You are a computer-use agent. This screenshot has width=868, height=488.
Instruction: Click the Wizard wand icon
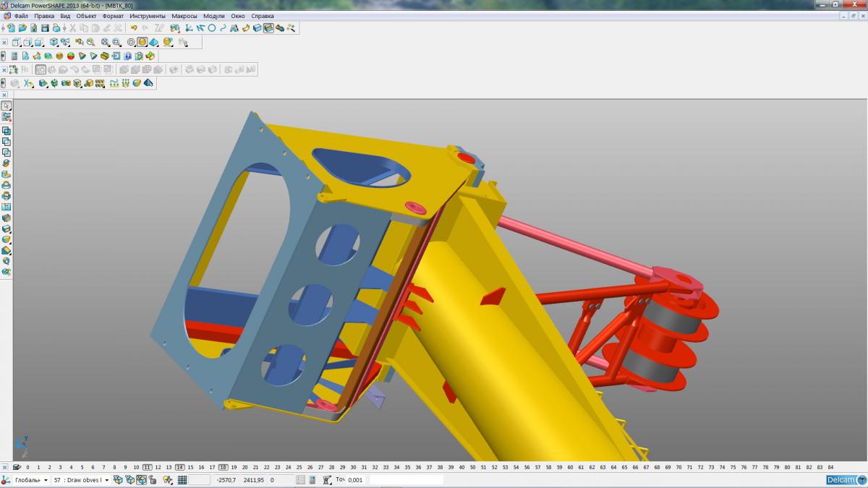click(x=291, y=28)
